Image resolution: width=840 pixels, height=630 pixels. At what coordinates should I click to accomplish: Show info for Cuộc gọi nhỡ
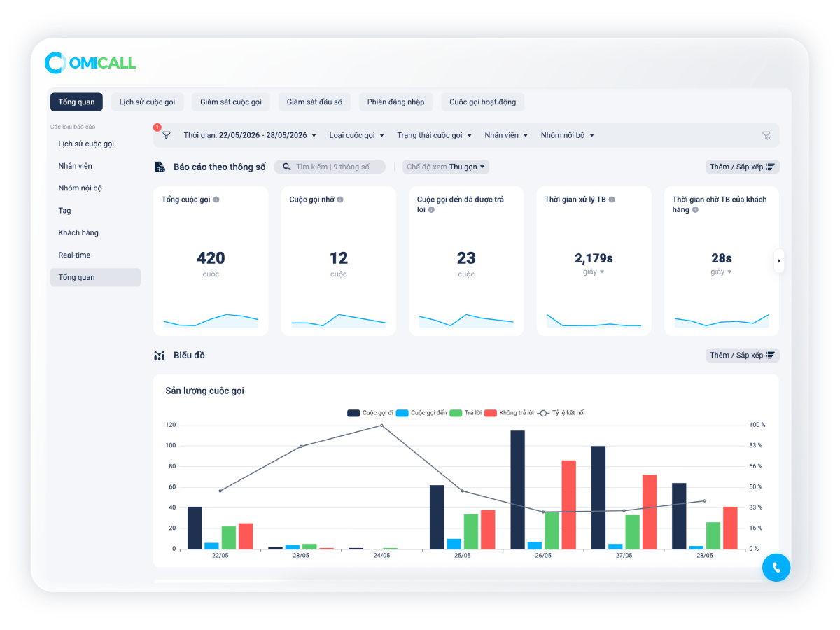tap(340, 199)
